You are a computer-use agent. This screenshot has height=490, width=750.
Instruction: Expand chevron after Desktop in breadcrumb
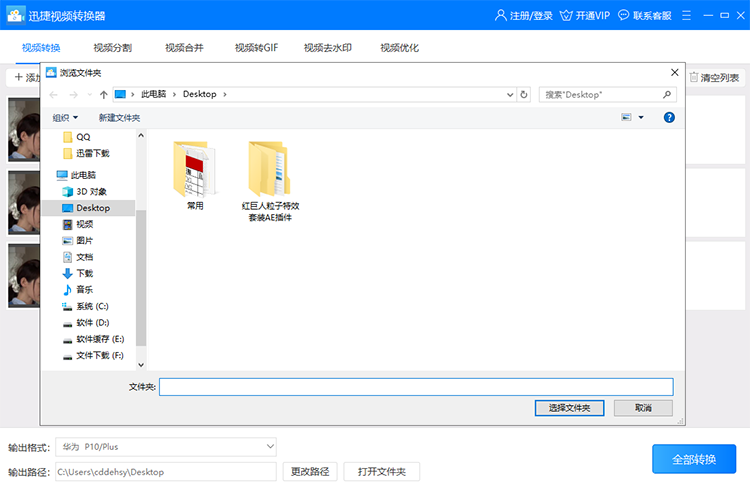[x=224, y=94]
